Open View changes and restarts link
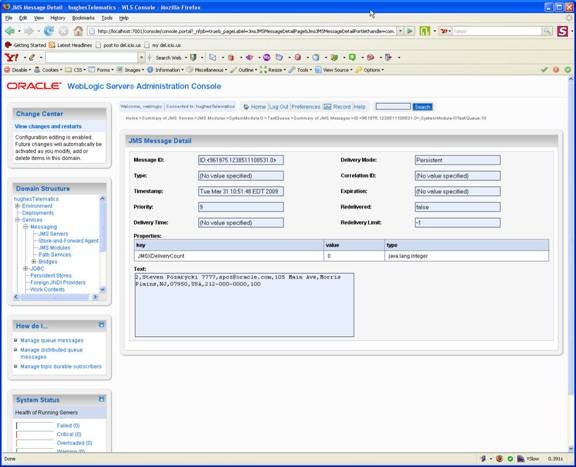 pos(48,126)
